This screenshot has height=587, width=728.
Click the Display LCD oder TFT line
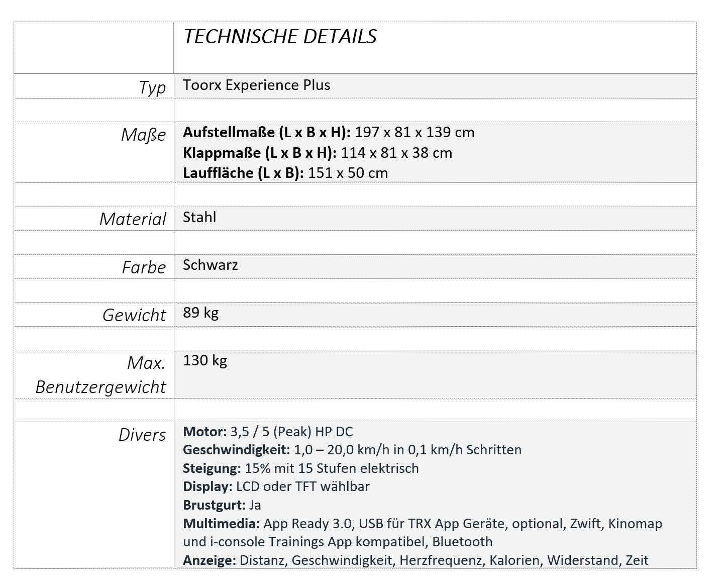tap(276, 486)
